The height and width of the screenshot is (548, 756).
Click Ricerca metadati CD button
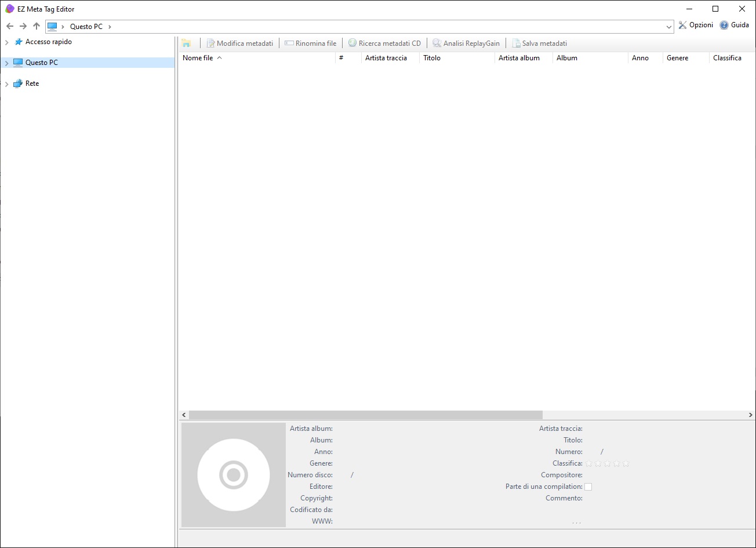pyautogui.click(x=384, y=43)
